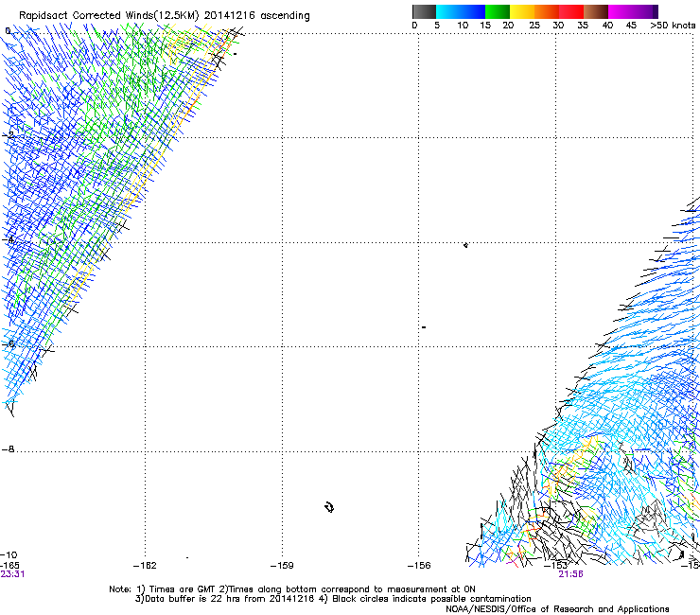Click the red 30-35 knots legend segment
700x615 pixels.
pyautogui.click(x=571, y=11)
